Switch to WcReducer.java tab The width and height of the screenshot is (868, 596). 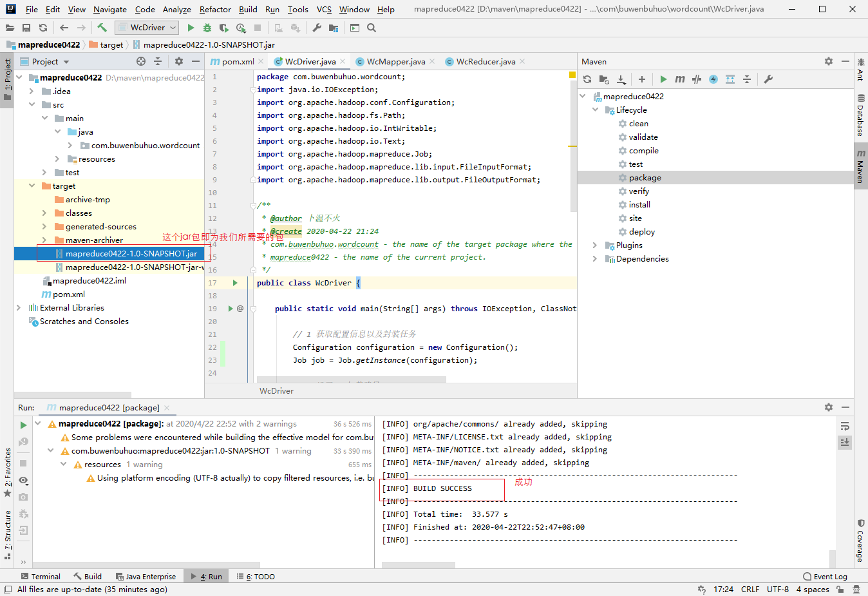pos(486,61)
